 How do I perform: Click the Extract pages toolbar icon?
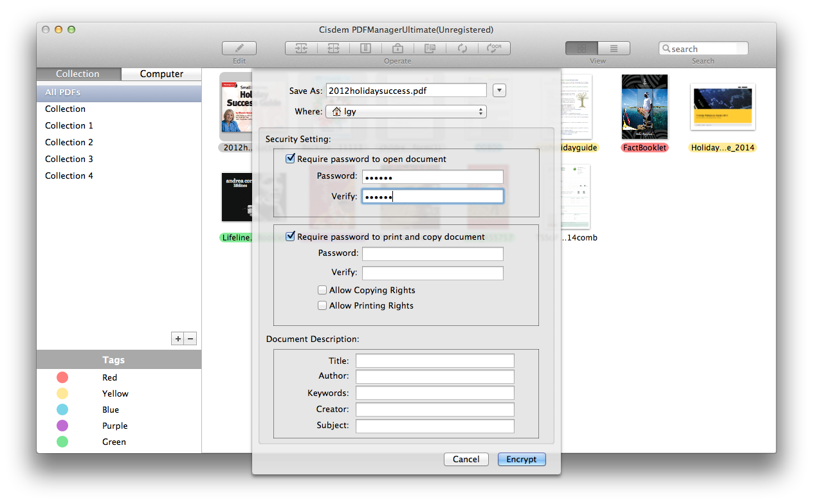430,48
